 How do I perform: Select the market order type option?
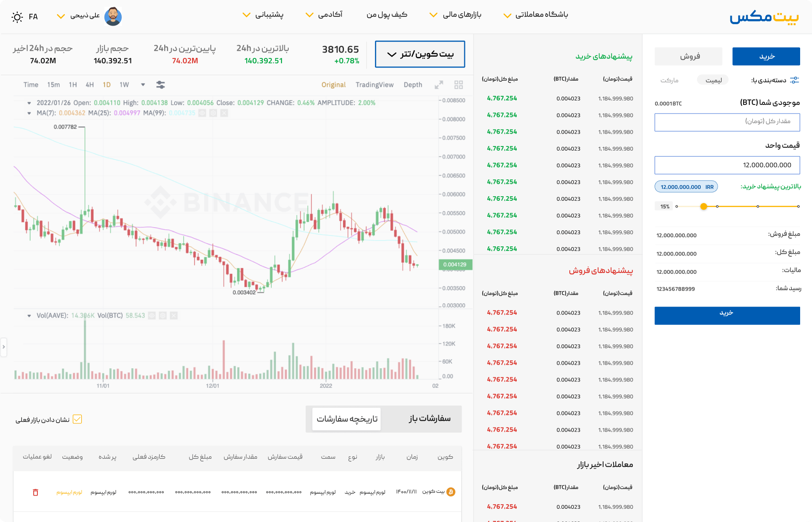(x=669, y=80)
